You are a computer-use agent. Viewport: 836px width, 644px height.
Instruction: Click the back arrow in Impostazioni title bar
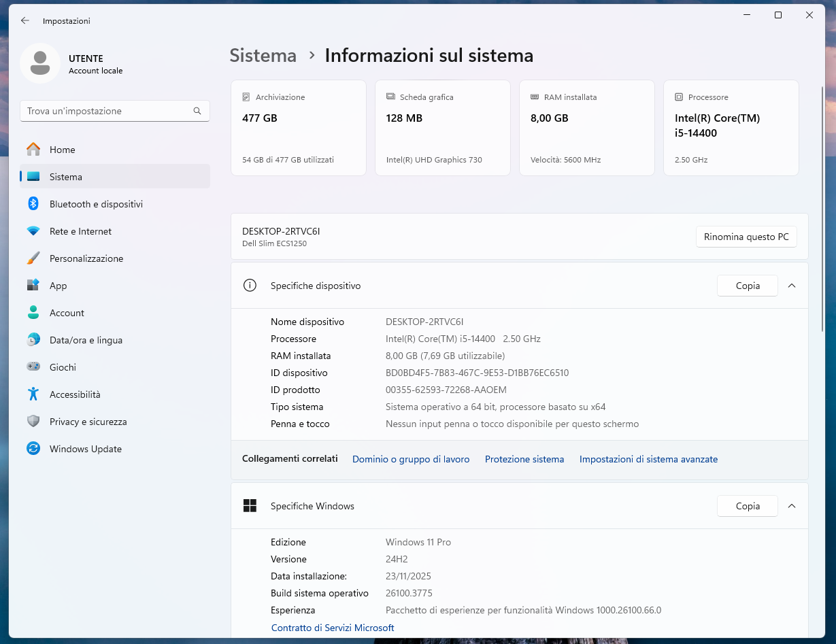[25, 20]
